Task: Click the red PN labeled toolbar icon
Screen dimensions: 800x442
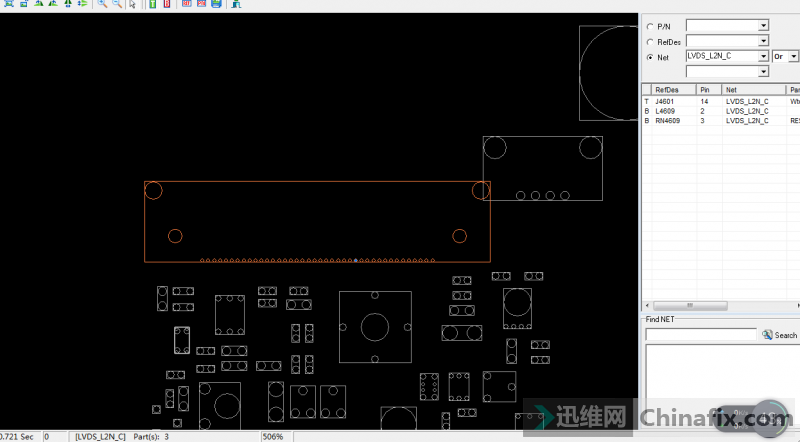Action: pyautogui.click(x=202, y=4)
